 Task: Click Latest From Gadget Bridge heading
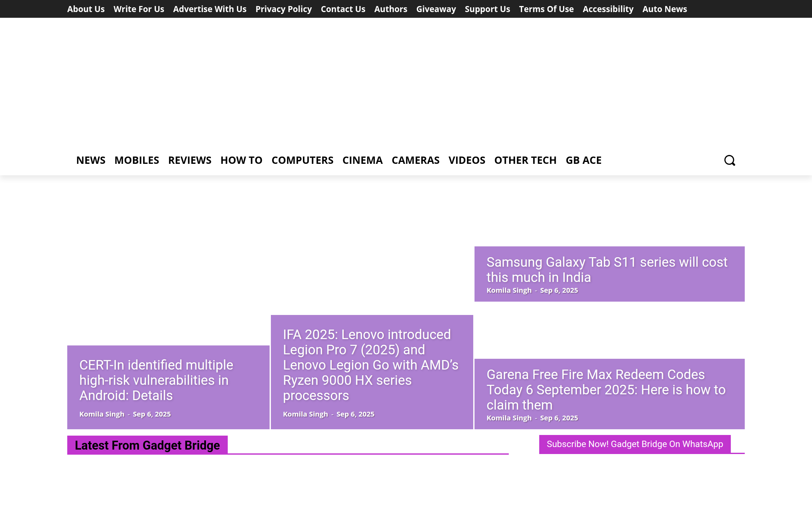click(x=147, y=445)
